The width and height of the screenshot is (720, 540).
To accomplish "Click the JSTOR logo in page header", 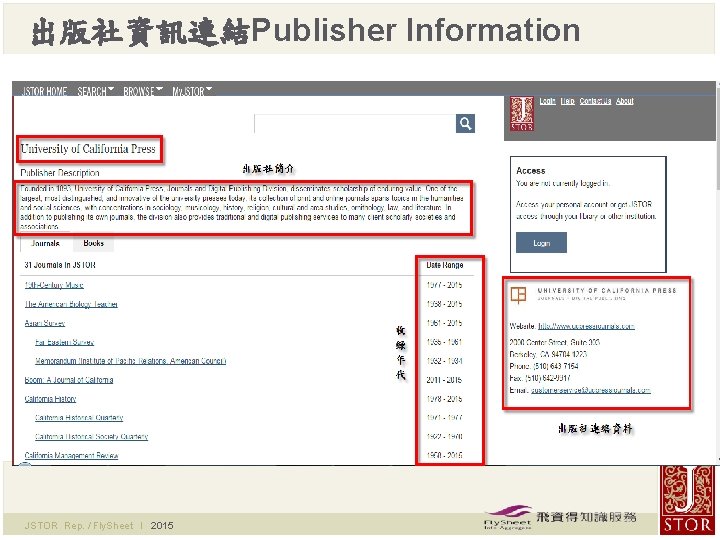I will coord(522,113).
